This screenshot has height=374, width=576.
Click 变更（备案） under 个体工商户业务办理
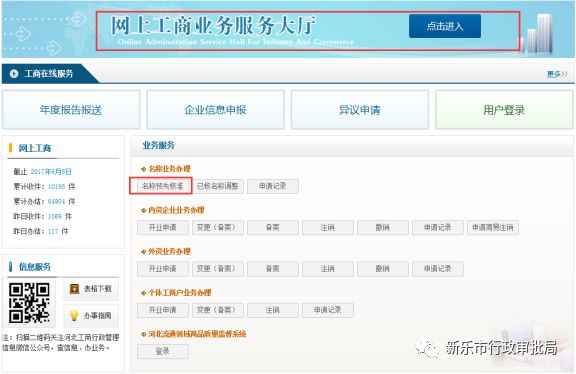point(218,310)
